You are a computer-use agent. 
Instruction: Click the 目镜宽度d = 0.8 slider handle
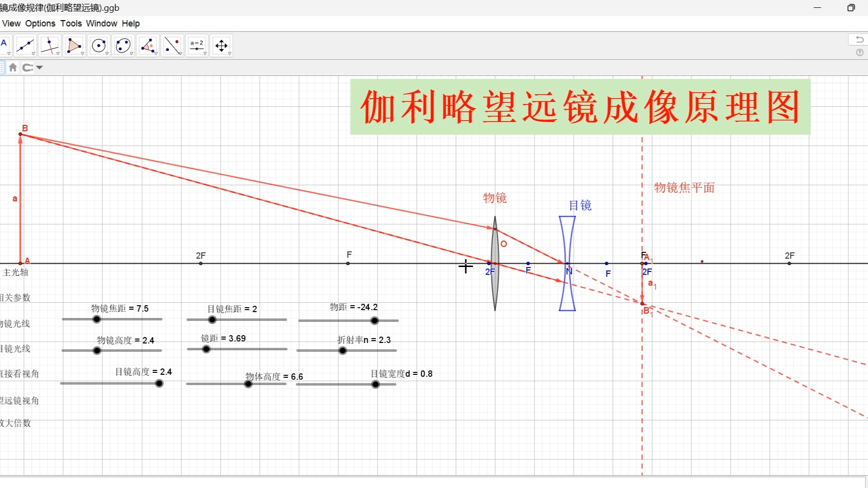pyautogui.click(x=376, y=385)
